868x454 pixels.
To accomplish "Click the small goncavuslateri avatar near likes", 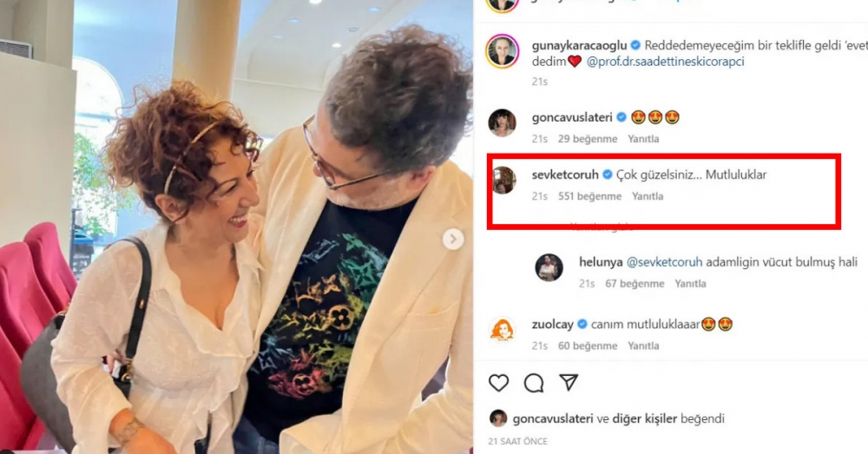I will [498, 418].
